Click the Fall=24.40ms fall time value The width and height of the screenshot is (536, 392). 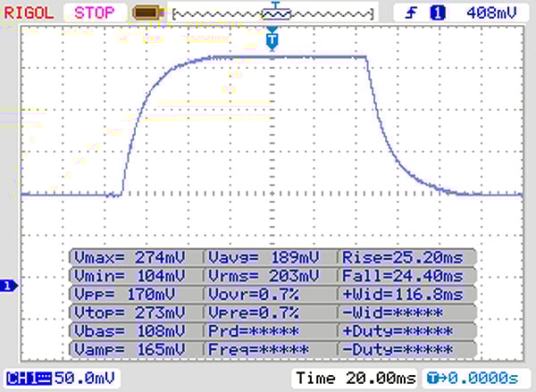tap(403, 275)
